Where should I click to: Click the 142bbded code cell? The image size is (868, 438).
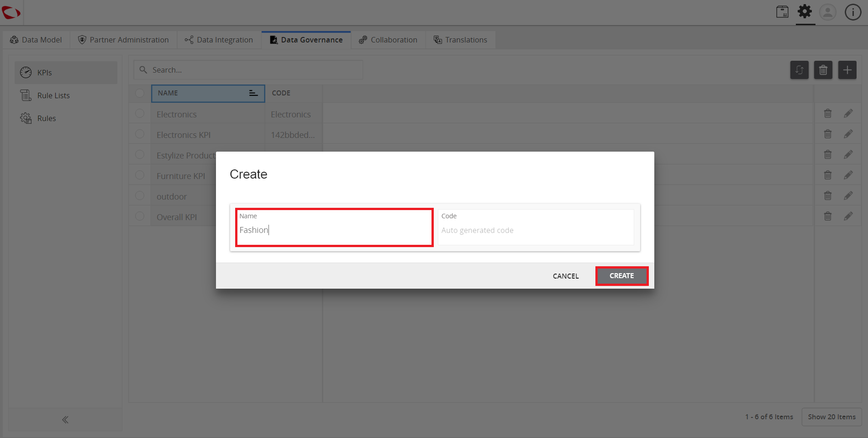[294, 135]
